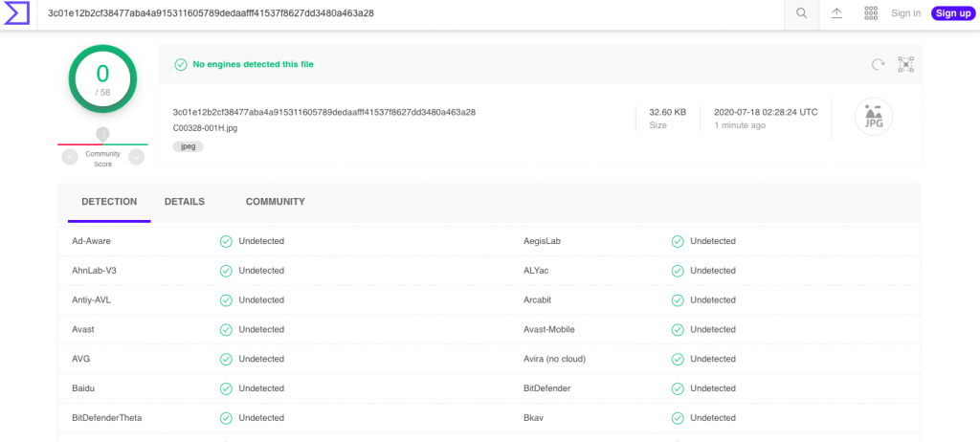The width and height of the screenshot is (980, 442).
Task: Open the community score question mark
Action: 103,134
